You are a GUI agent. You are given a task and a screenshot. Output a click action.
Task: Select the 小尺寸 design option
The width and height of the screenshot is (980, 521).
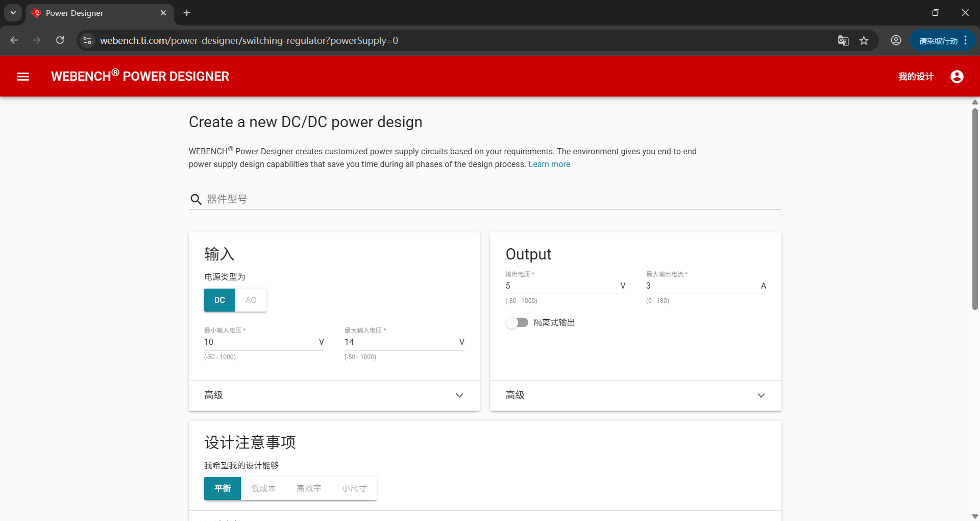(x=354, y=489)
